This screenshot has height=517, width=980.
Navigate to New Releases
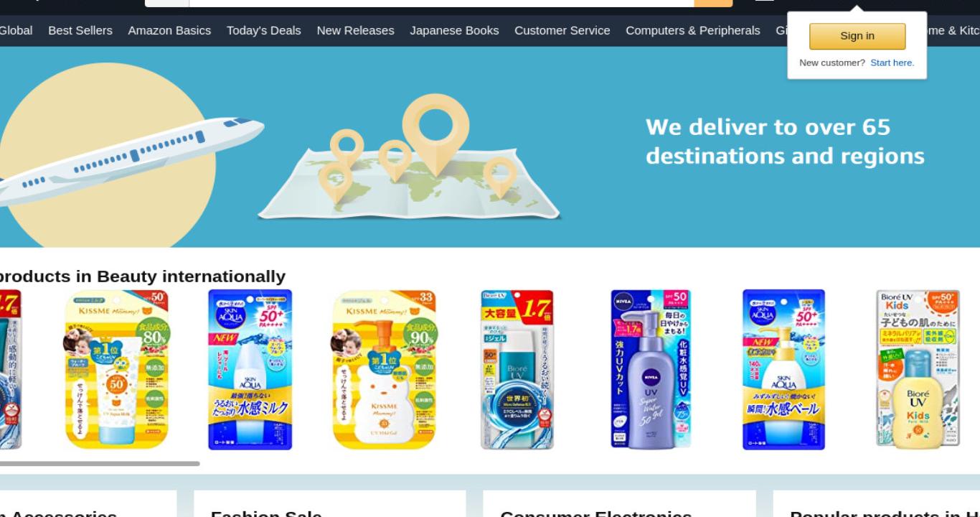click(355, 30)
